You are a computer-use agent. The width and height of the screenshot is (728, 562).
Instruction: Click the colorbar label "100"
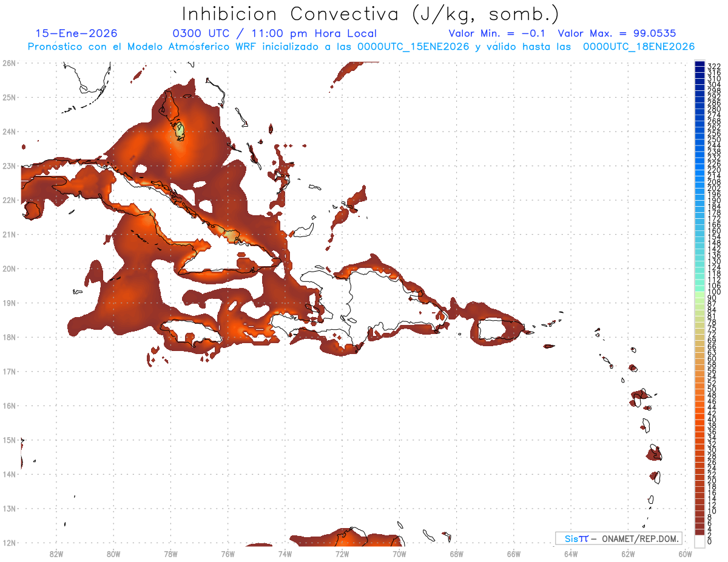coord(714,292)
